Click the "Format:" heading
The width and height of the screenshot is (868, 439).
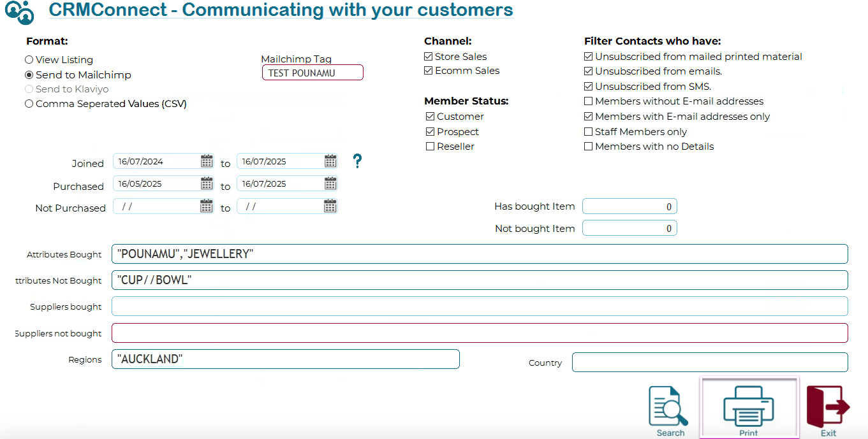47,41
